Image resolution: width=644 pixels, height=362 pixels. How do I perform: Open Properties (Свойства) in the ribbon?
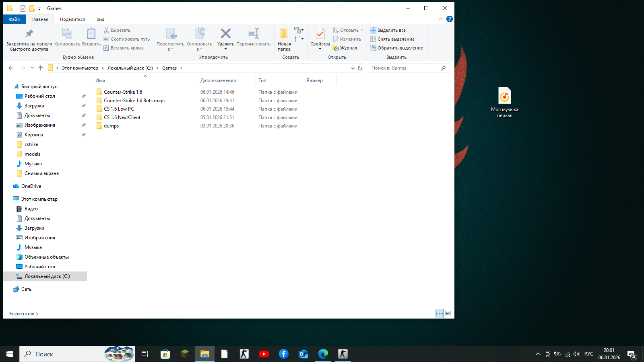click(x=320, y=34)
